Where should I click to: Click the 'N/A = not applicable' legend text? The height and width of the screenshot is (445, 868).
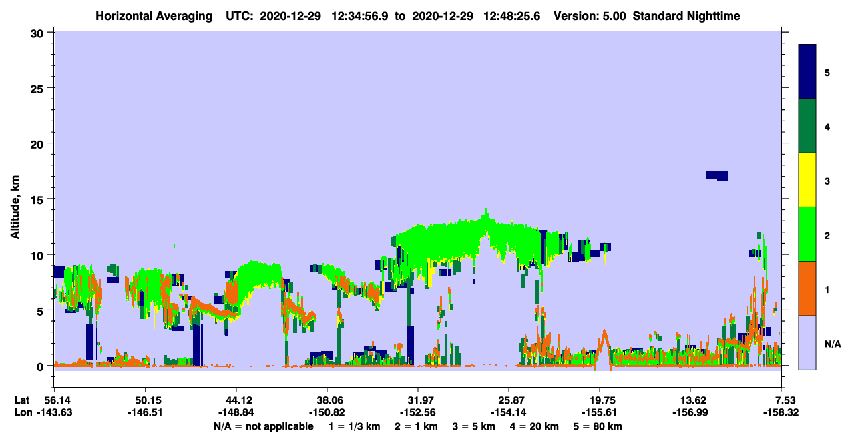[x=263, y=426]
